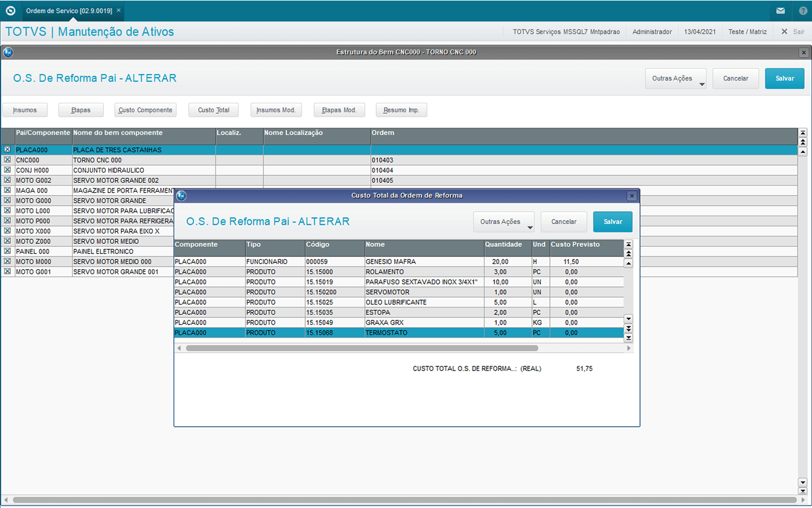Open the help question mark icon
Screen dimensions: 812x508
pos(803,11)
